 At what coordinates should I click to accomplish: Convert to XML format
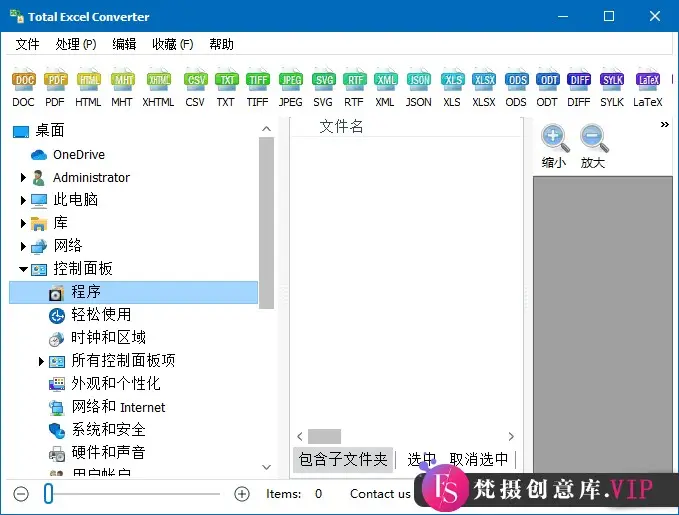(385, 87)
